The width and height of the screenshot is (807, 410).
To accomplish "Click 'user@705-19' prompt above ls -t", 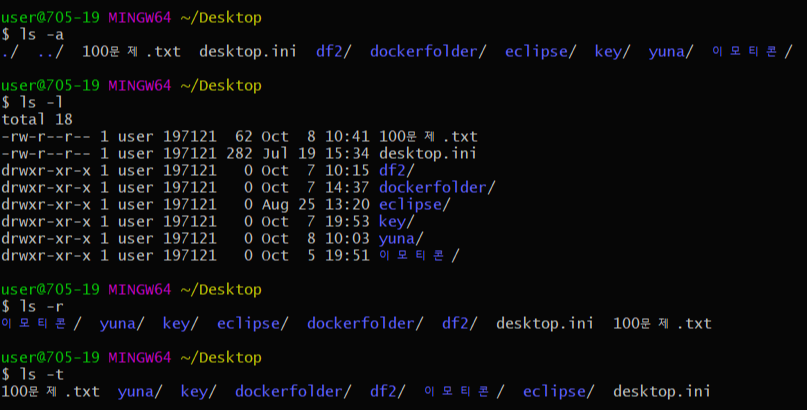I will tap(50, 357).
